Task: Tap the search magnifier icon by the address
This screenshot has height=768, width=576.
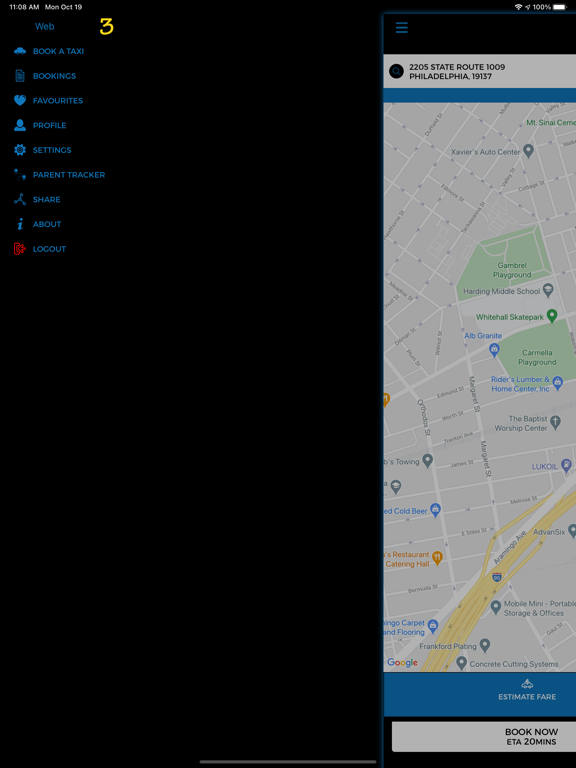Action: pyautogui.click(x=396, y=72)
